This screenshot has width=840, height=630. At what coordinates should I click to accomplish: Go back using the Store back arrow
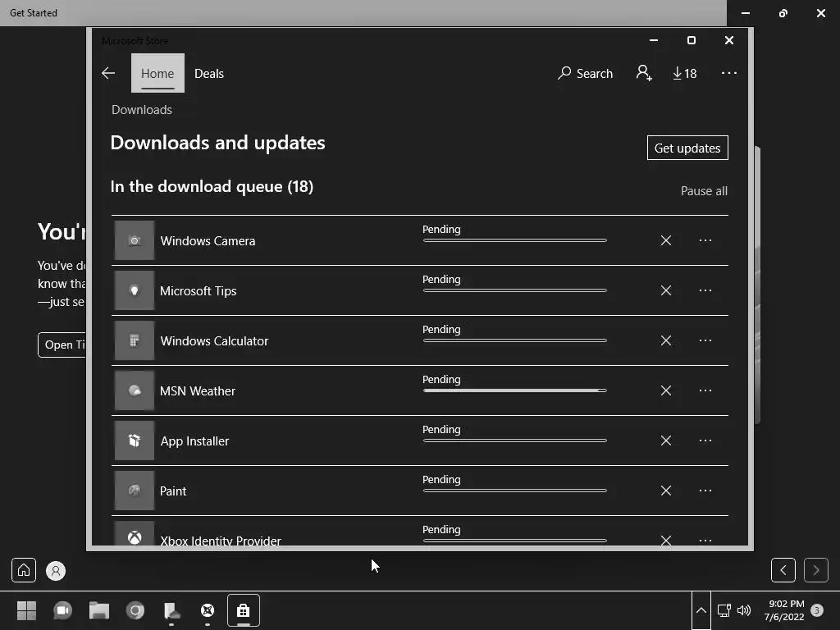108,73
